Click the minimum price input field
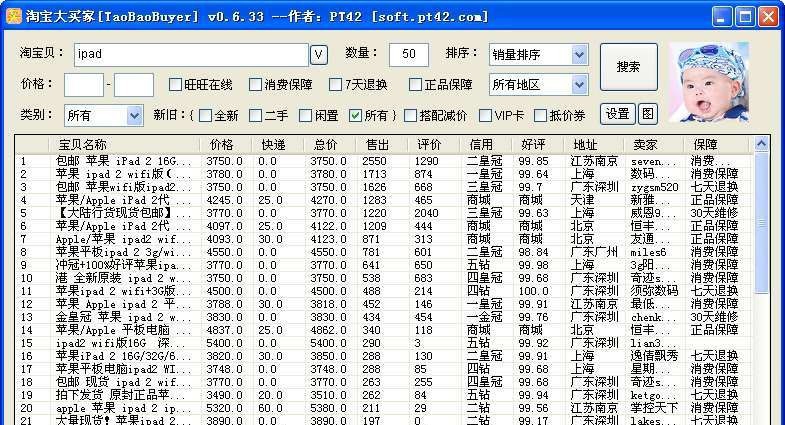This screenshot has height=425, width=785. (84, 85)
